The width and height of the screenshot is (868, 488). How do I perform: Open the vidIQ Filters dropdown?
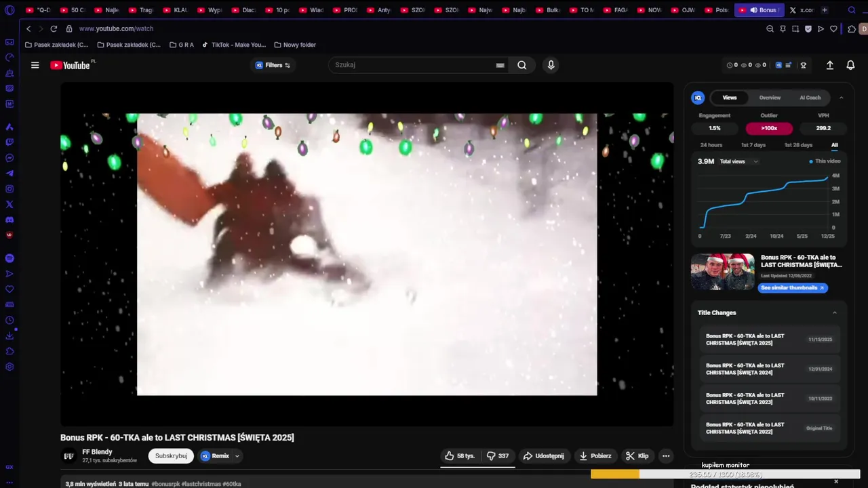point(273,65)
